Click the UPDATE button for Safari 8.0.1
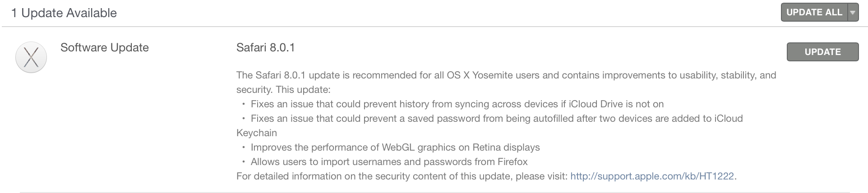Viewport: 868px width, 193px height. tap(822, 52)
